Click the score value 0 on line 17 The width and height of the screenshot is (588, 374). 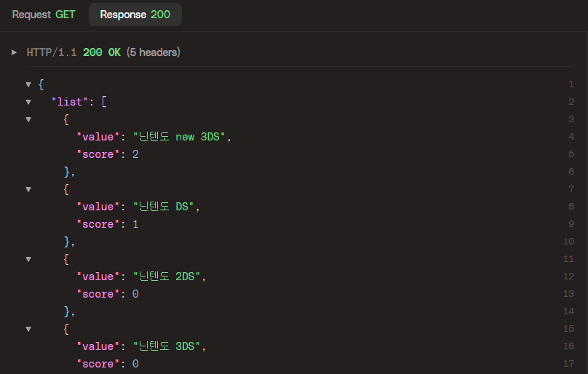pyautogui.click(x=135, y=364)
